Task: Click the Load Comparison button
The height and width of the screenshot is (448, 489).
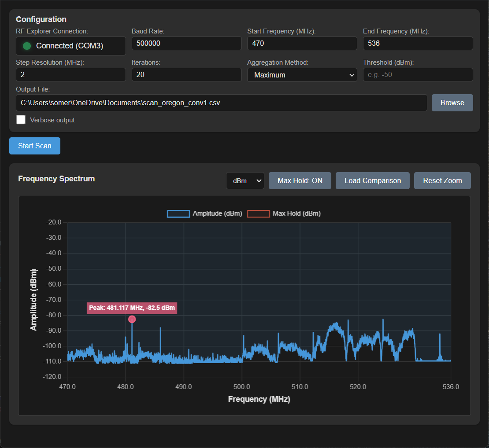Action: point(372,180)
